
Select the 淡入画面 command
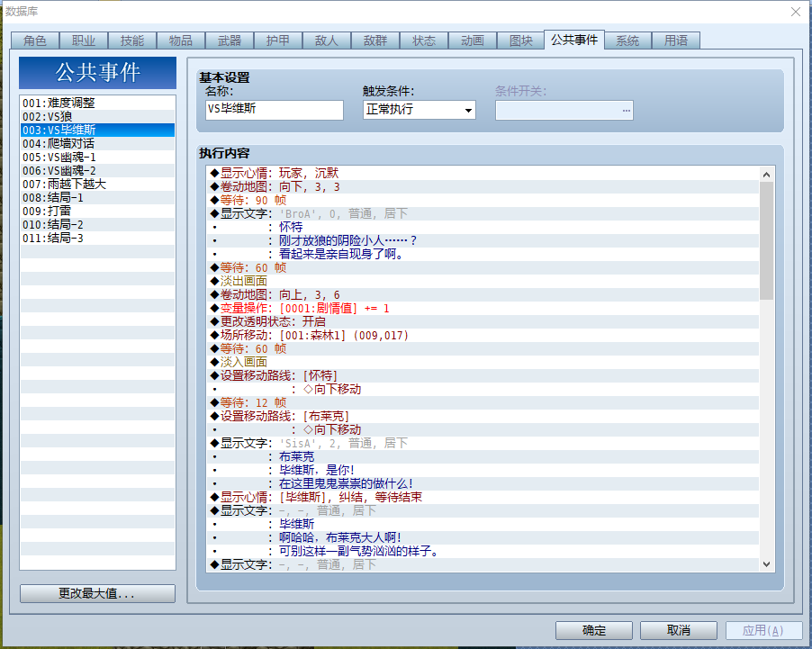pos(483,362)
